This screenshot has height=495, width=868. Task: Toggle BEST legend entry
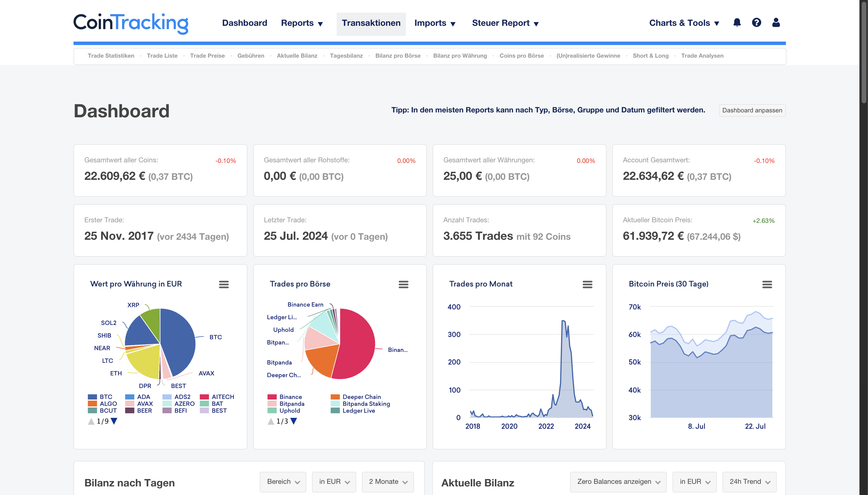coord(213,410)
